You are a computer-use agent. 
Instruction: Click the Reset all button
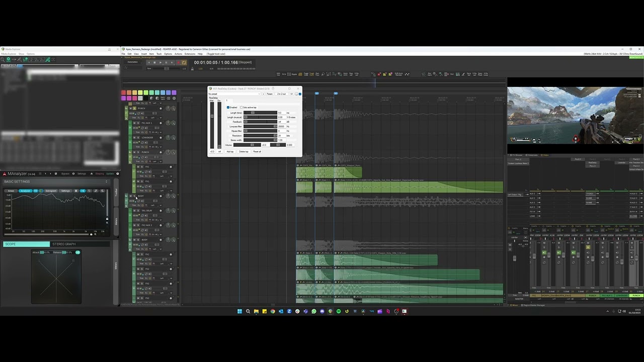[257, 151]
